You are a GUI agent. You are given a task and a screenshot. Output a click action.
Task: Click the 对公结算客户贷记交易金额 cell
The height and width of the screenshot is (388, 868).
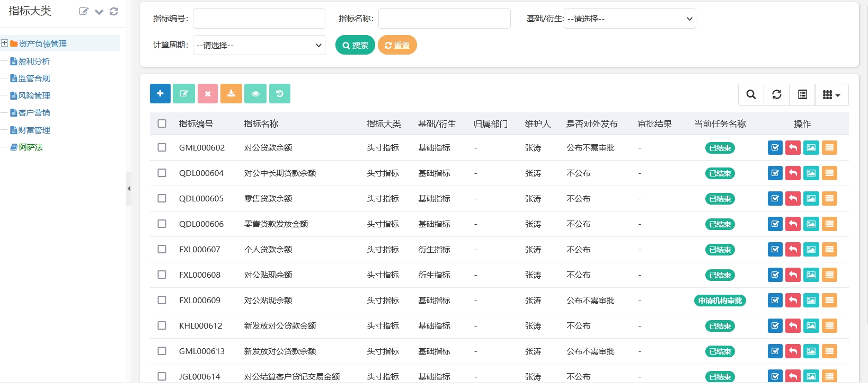click(x=292, y=377)
